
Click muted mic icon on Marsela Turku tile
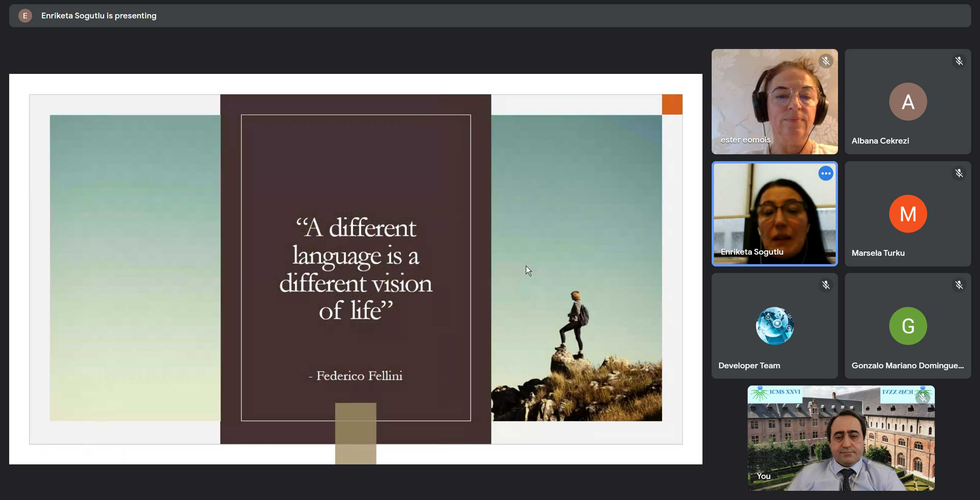(x=959, y=173)
